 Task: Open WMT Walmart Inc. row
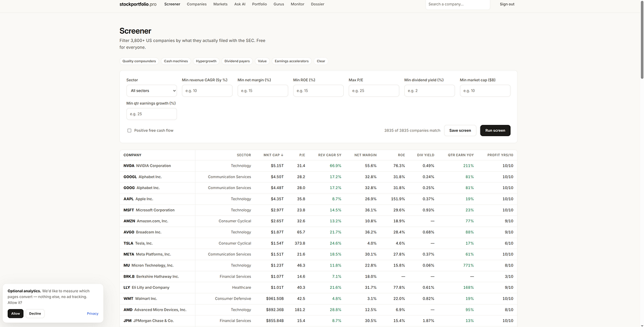click(318, 299)
